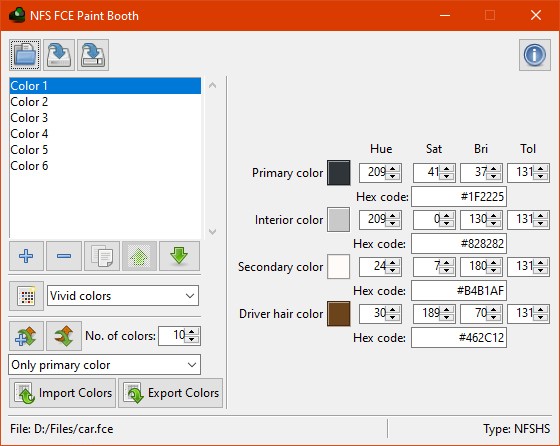This screenshot has width=560, height=446.
Task: Open the Only primary color dropdown
Action: tap(105, 365)
